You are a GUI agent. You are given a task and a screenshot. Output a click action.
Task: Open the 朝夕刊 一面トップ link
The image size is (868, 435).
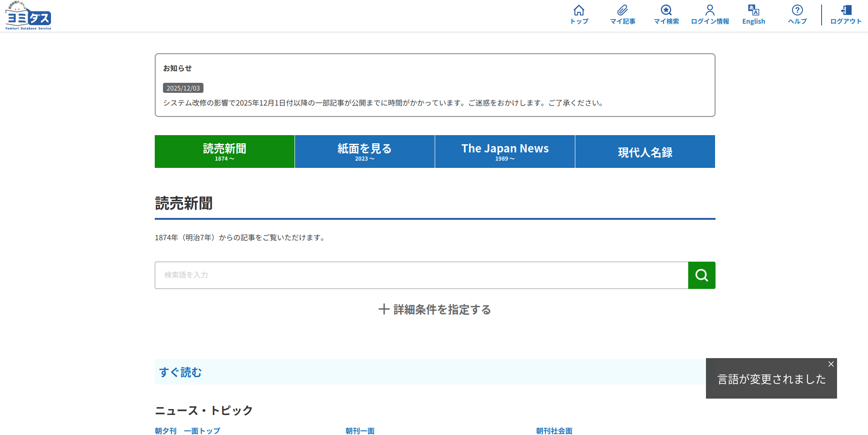[x=188, y=430]
